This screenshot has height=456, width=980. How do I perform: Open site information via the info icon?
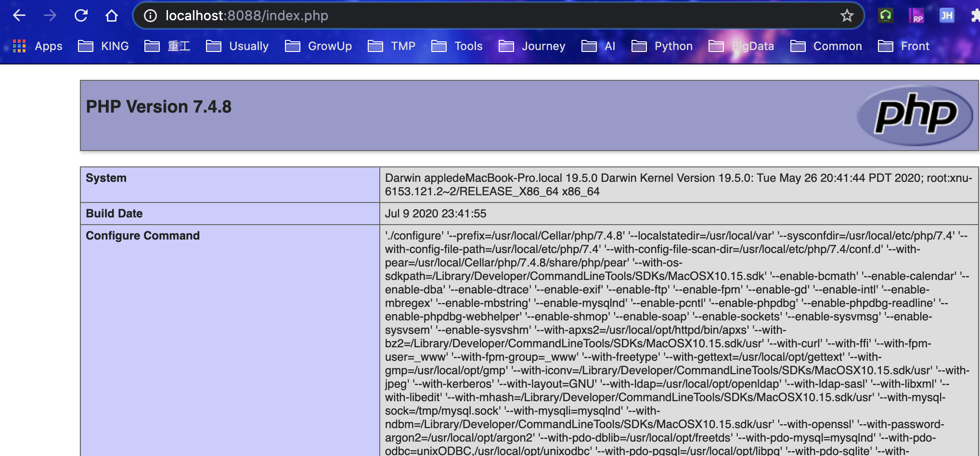(151, 15)
